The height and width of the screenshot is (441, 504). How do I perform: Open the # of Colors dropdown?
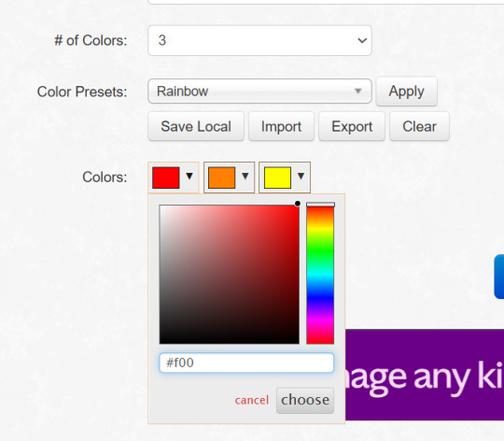[259, 40]
